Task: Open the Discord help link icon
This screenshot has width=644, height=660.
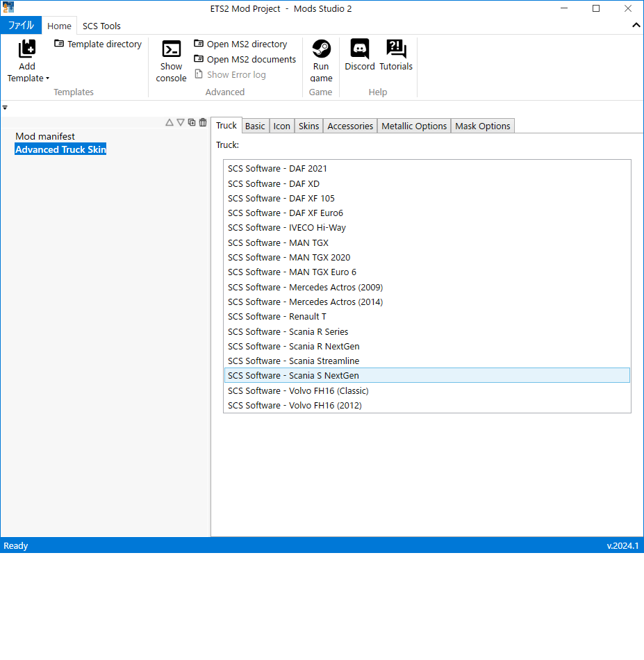Action: click(x=360, y=49)
